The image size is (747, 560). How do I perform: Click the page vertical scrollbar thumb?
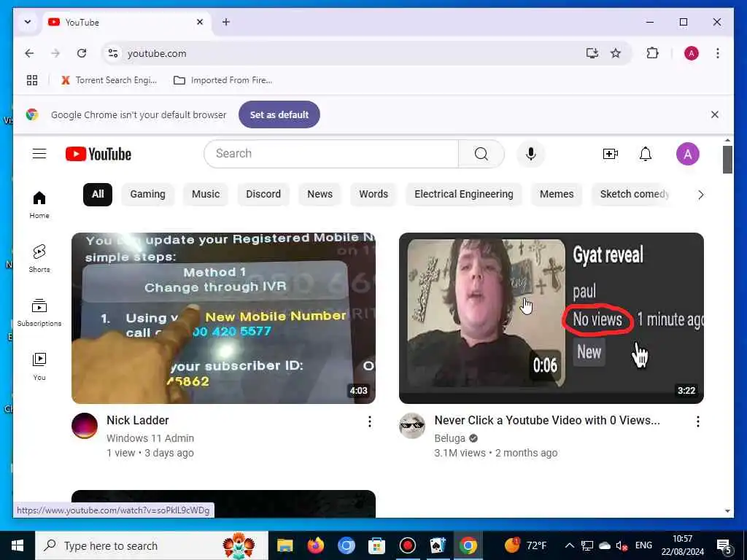[727, 160]
